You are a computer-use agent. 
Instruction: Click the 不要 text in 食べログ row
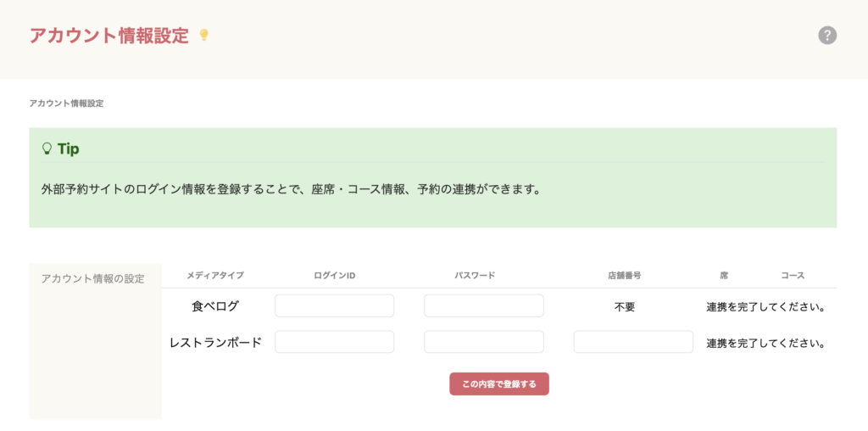click(x=624, y=307)
